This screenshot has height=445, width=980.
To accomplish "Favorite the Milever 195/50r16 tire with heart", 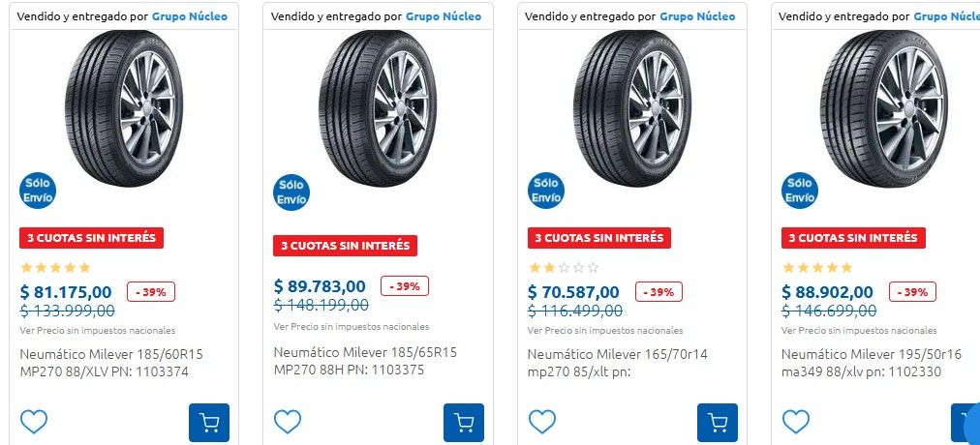I will pos(796,422).
